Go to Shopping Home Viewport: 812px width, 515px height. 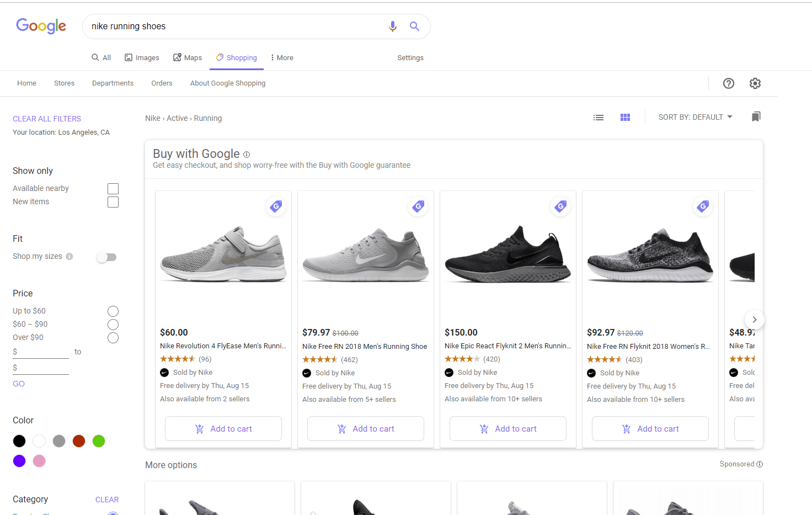(x=26, y=83)
